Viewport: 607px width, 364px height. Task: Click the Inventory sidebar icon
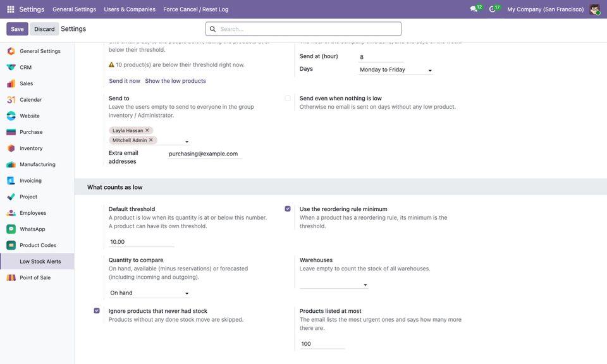(11, 148)
